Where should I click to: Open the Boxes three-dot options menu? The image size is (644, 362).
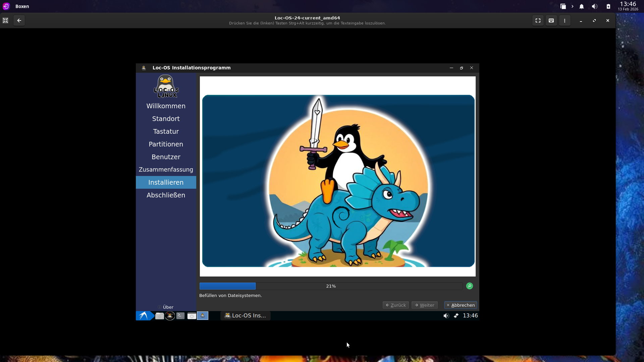click(565, 20)
